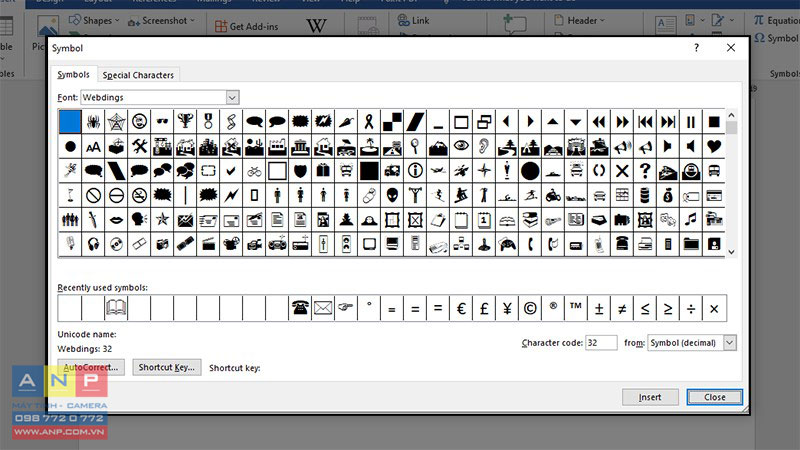Screen dimensions: 800x450
Task: Select the no-smoking symbol
Action: (x=139, y=195)
